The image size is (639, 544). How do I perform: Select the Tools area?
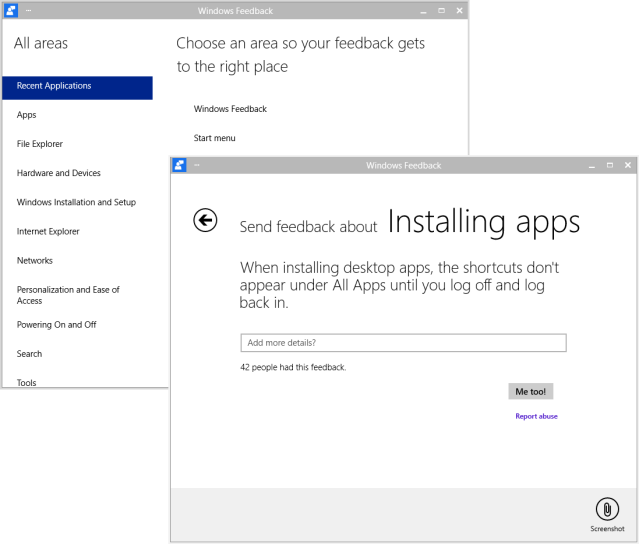tap(26, 383)
